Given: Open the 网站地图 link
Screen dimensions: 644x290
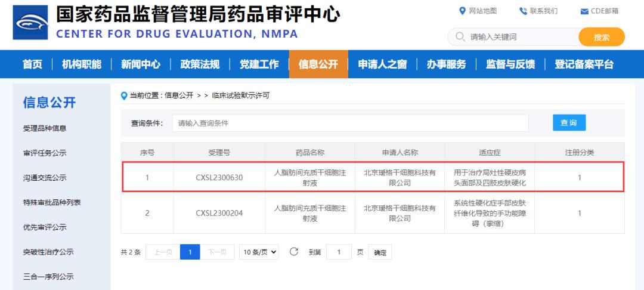Looking at the screenshot, I should click(x=482, y=11).
